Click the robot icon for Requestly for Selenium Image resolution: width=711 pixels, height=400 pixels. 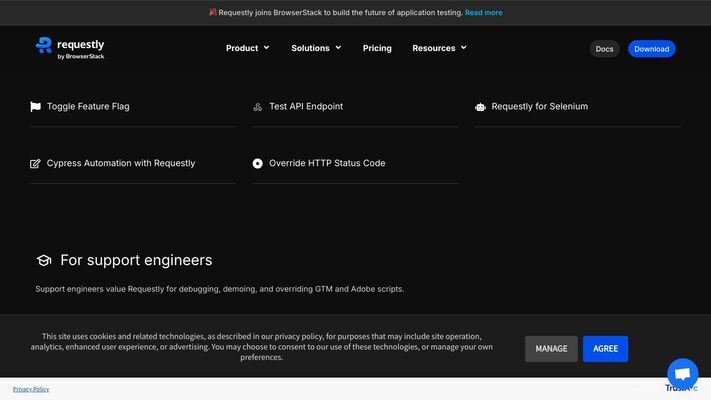tap(481, 107)
